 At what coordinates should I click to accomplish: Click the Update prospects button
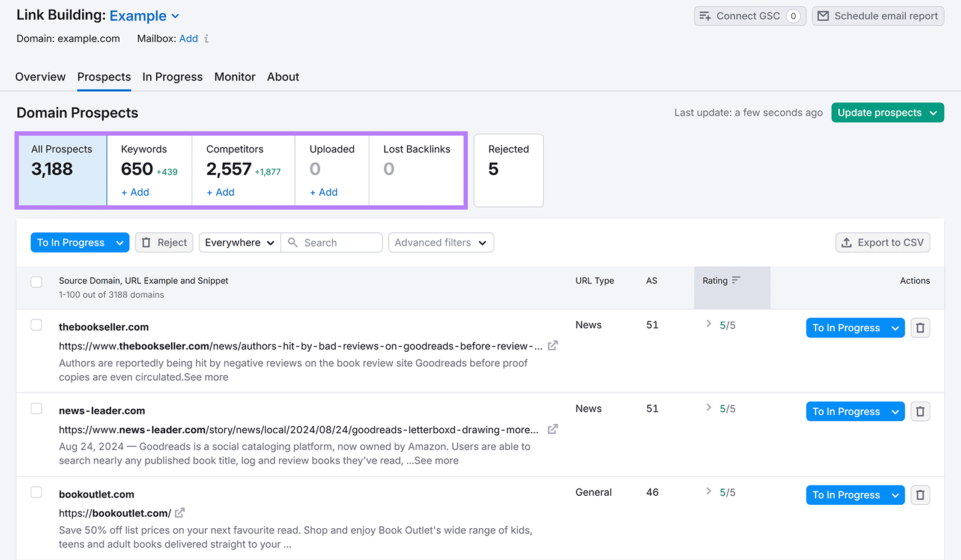point(887,112)
